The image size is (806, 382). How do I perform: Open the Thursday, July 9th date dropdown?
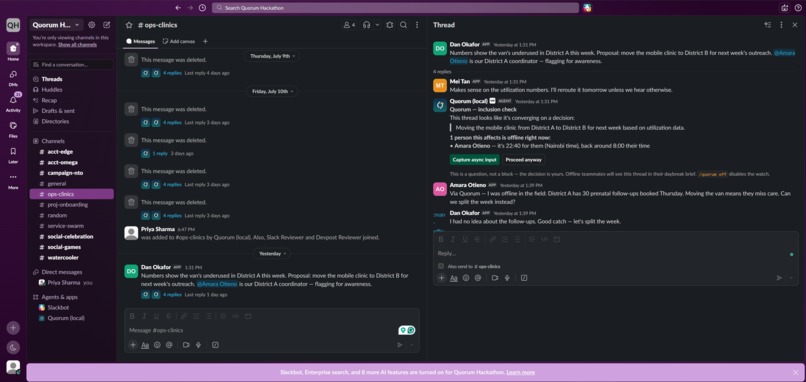pos(272,56)
